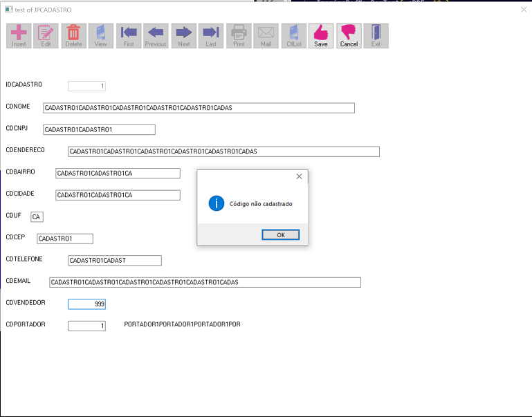The image size is (532, 417).
Task: Focus the IDCADASTRO field
Action: point(87,86)
